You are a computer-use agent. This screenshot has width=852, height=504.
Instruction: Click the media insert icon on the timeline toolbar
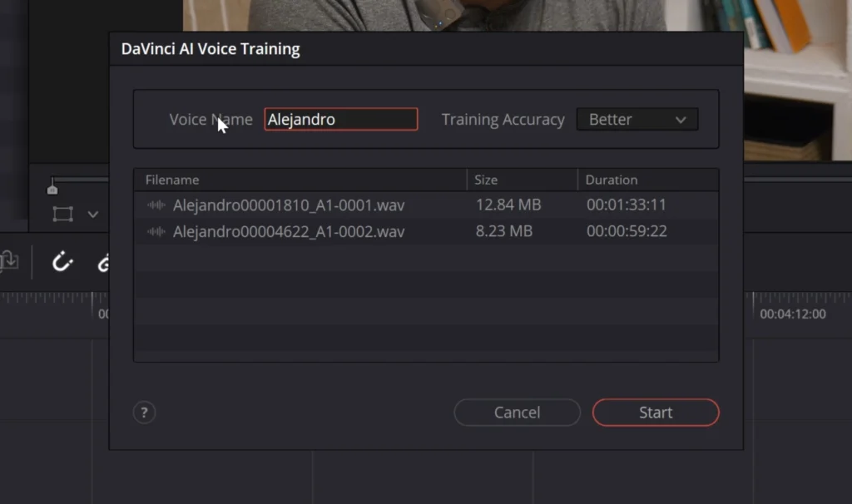tap(10, 259)
